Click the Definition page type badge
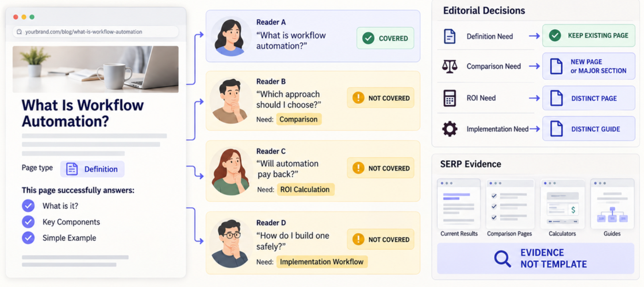This screenshot has width=644, height=287. pos(92,169)
